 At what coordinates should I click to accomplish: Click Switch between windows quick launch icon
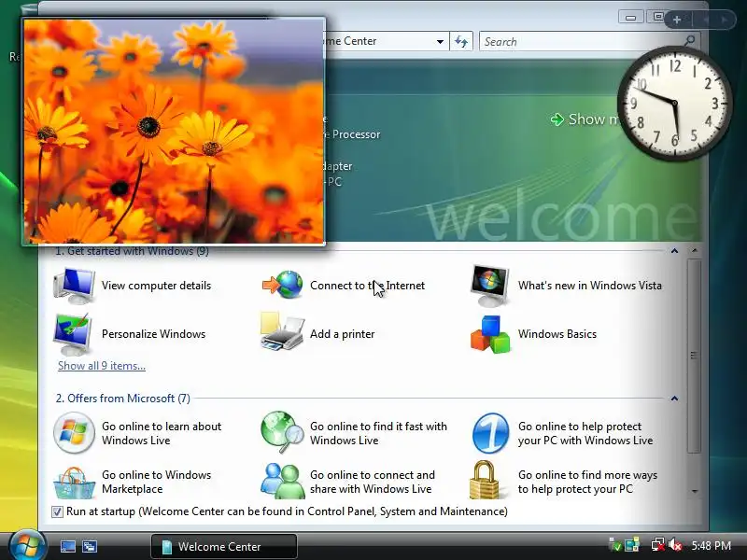point(90,546)
